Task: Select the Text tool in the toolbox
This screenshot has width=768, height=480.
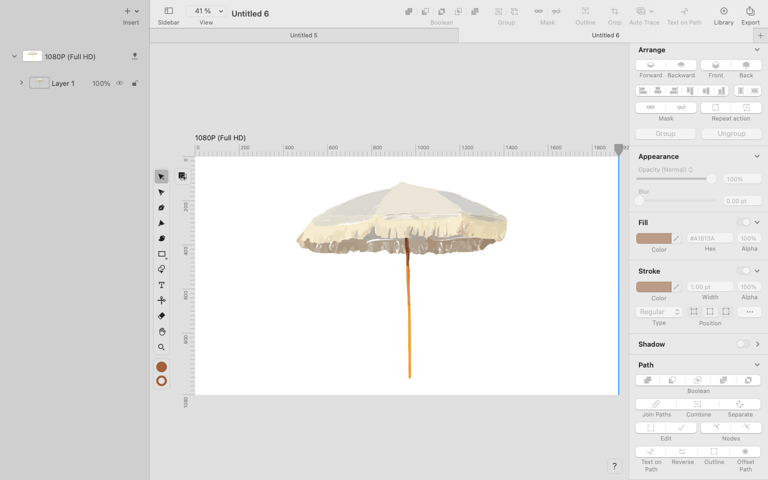Action: [162, 285]
